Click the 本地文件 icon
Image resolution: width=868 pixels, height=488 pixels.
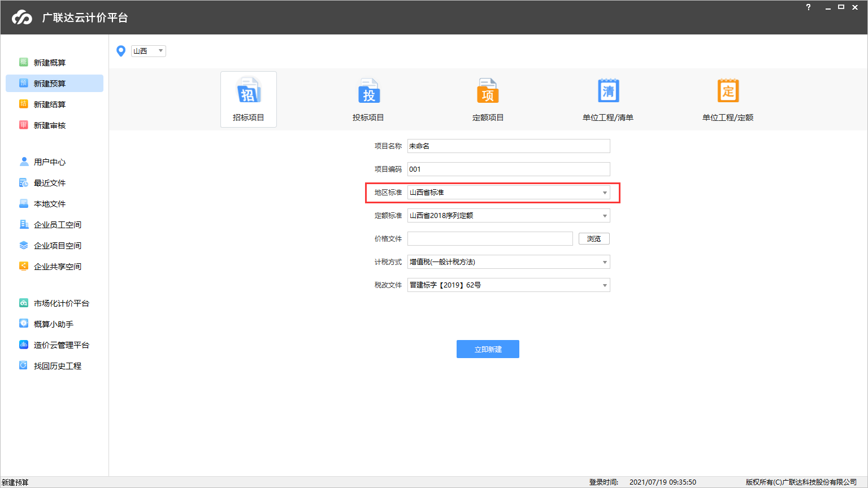coord(24,203)
